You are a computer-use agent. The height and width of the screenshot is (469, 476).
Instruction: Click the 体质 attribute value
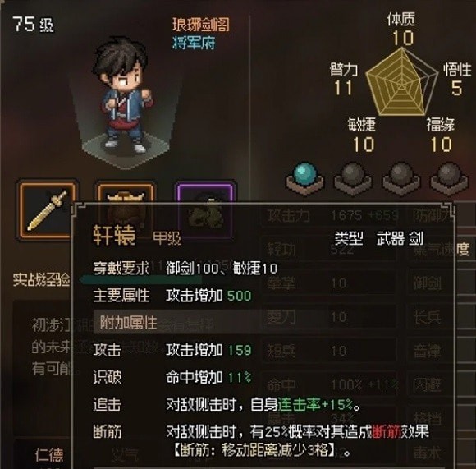[403, 39]
